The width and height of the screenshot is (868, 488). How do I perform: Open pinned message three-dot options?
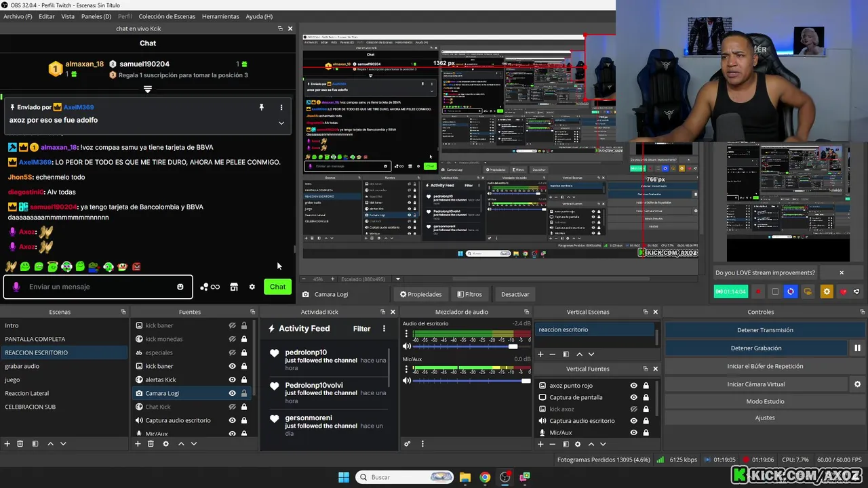coord(281,107)
